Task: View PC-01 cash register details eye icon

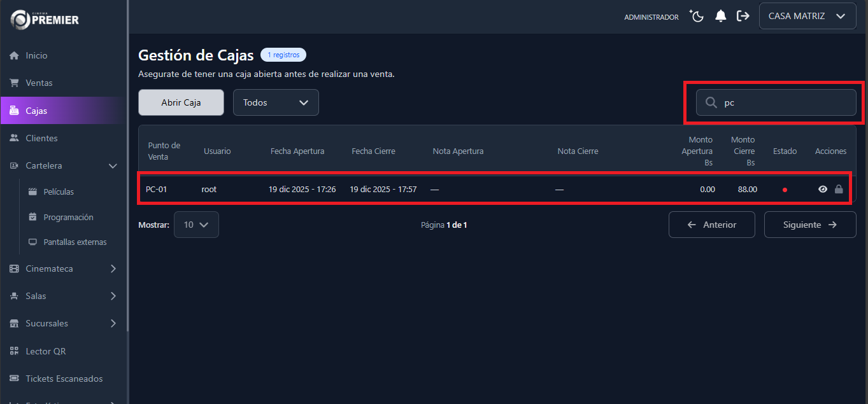Action: (x=823, y=189)
